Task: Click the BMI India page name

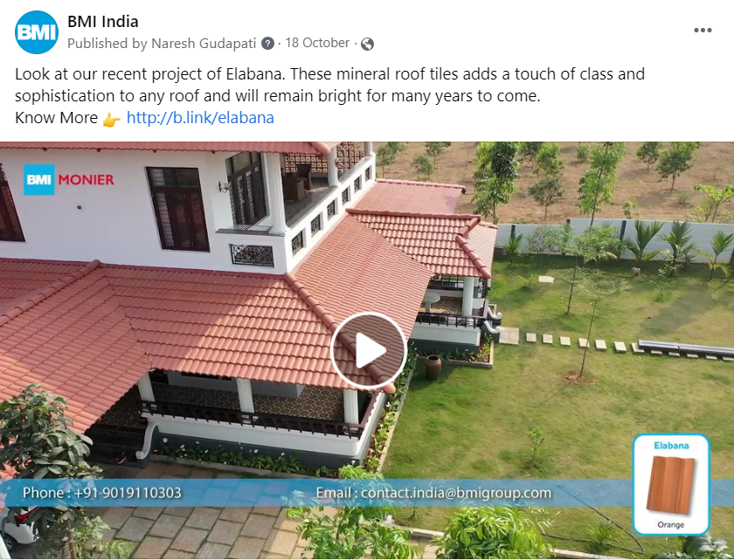Action: [103, 22]
